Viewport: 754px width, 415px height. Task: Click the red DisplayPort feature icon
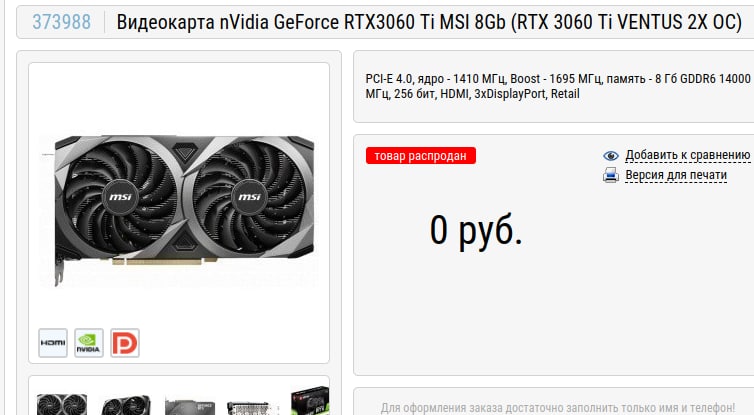[125, 343]
